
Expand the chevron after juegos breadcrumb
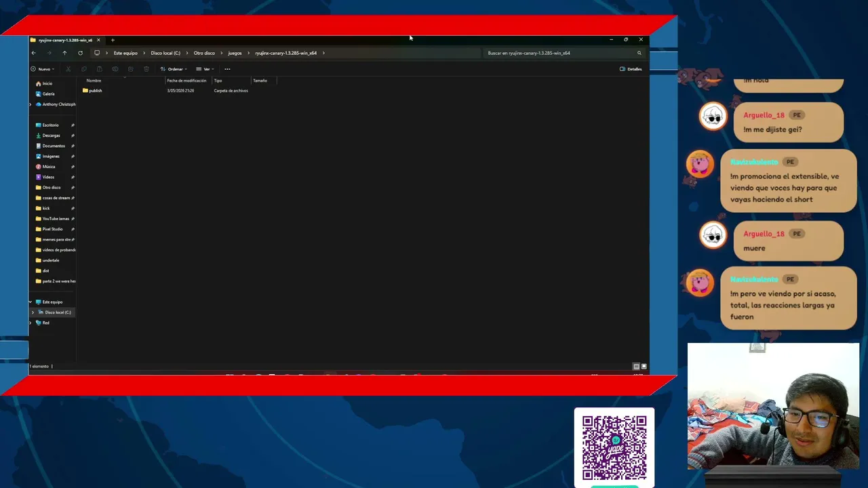tap(248, 53)
